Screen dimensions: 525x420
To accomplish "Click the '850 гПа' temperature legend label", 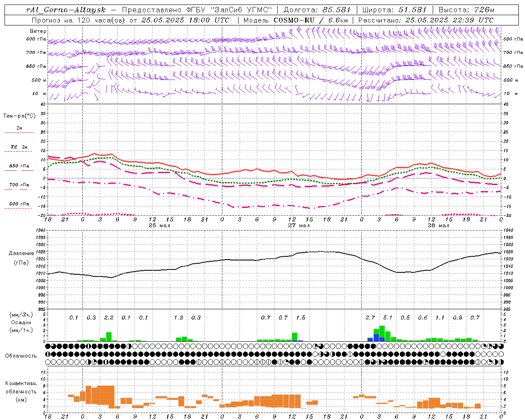I will (19, 166).
